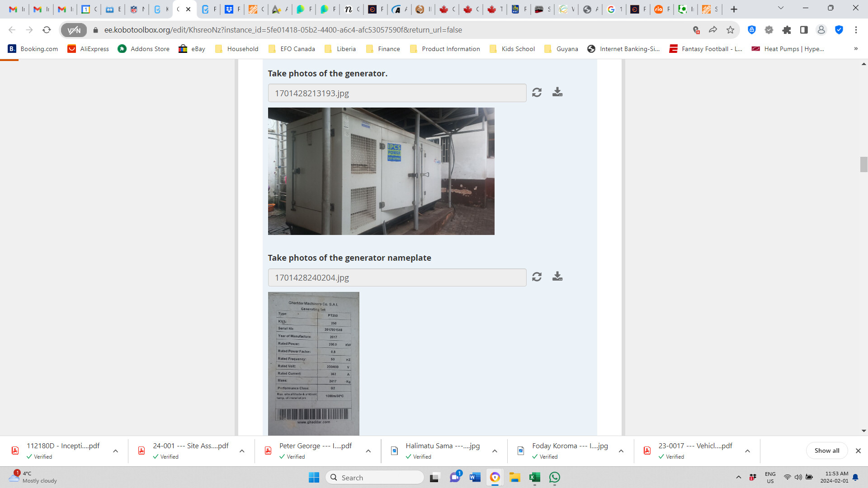Screen dimensions: 868x488
Task: Open WhatsApp from the taskbar
Action: pyautogui.click(x=555, y=478)
